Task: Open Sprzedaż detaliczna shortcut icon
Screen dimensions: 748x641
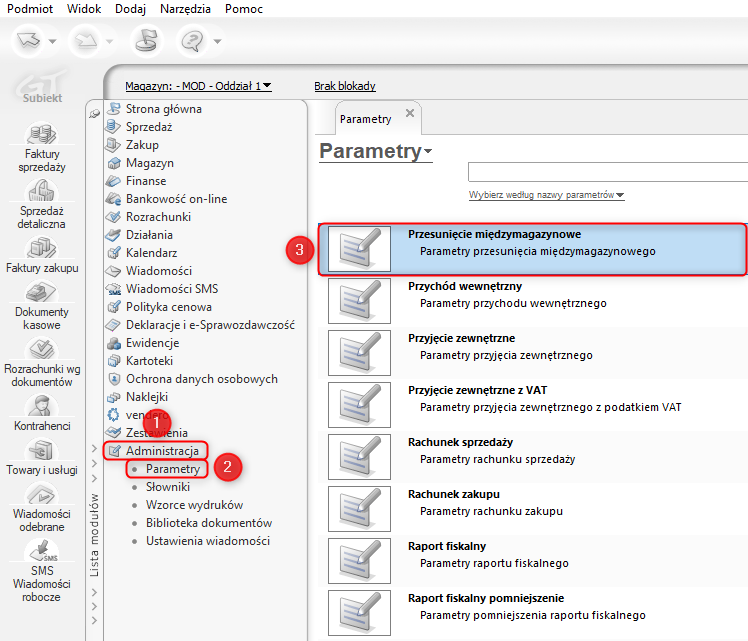Action: click(x=42, y=190)
